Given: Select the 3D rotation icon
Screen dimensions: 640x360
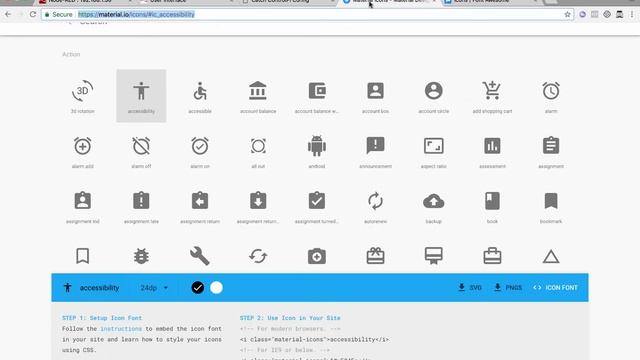Looking at the screenshot, I should 82,91.
